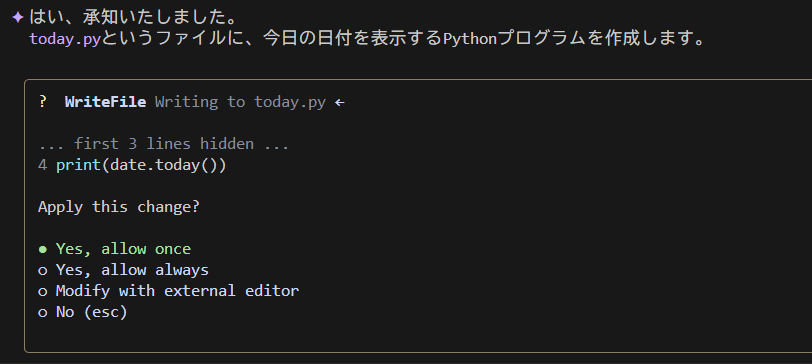The width and height of the screenshot is (812, 364).
Task: Click the date.today() expression in the code
Action: 164,165
